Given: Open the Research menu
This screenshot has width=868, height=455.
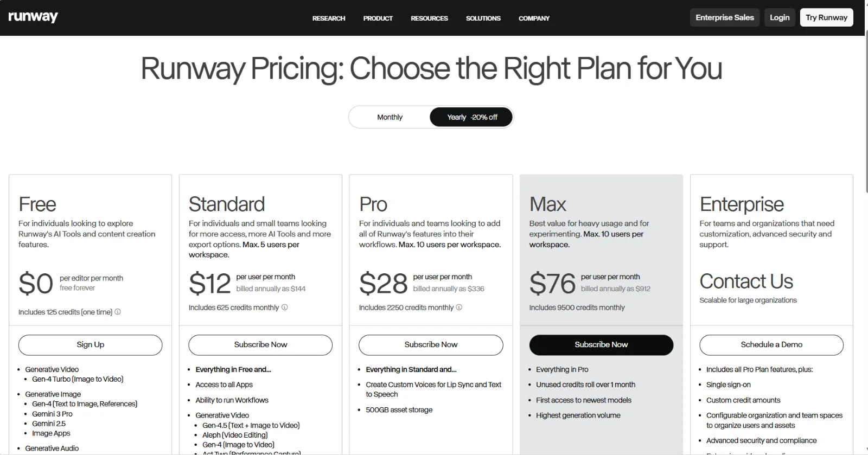Looking at the screenshot, I should [329, 18].
